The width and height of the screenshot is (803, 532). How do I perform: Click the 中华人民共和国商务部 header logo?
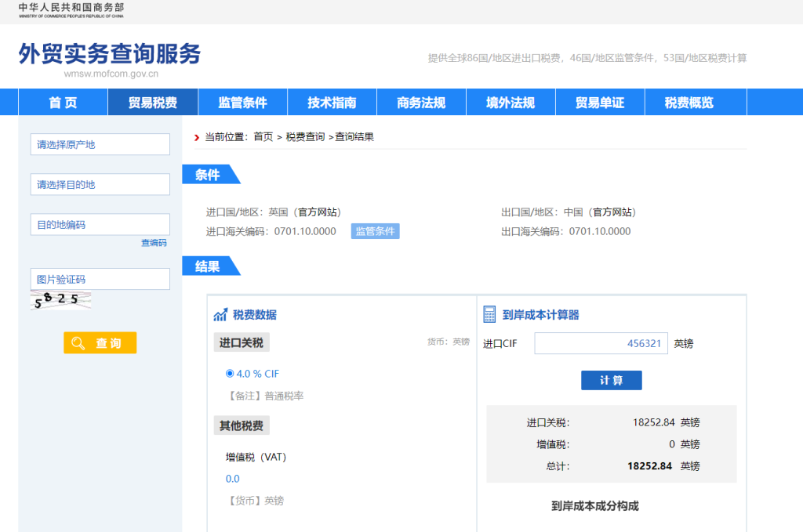71,10
